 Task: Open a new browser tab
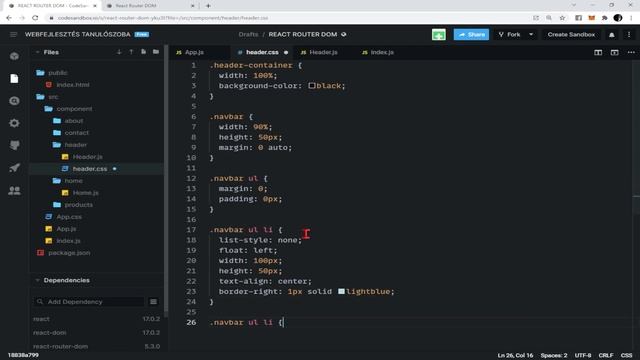click(208, 6)
